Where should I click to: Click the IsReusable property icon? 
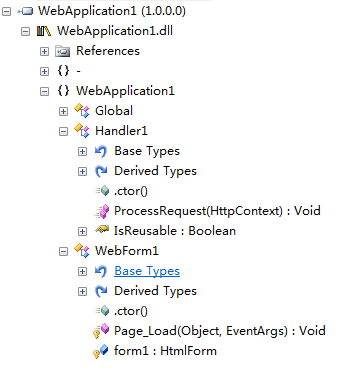pos(102,229)
